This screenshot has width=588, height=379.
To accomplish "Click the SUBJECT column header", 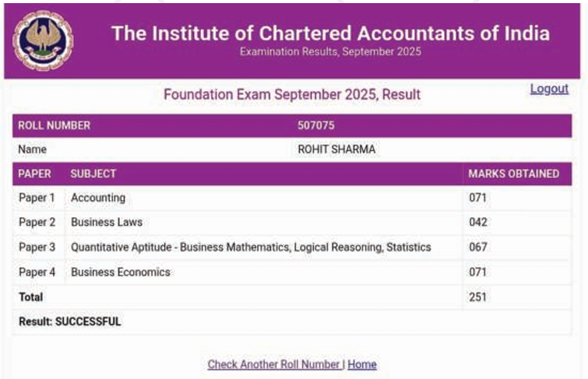I will coord(93,174).
